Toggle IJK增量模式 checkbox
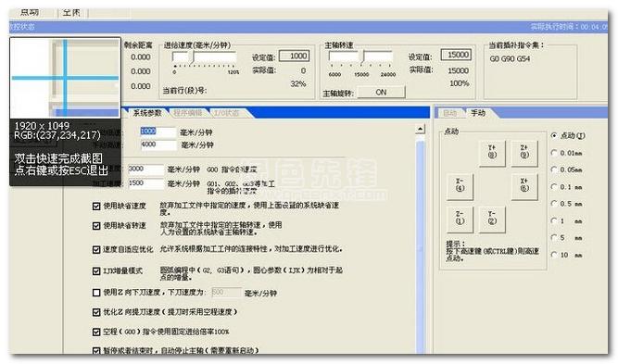This screenshot has width=618, height=364. coord(96,271)
